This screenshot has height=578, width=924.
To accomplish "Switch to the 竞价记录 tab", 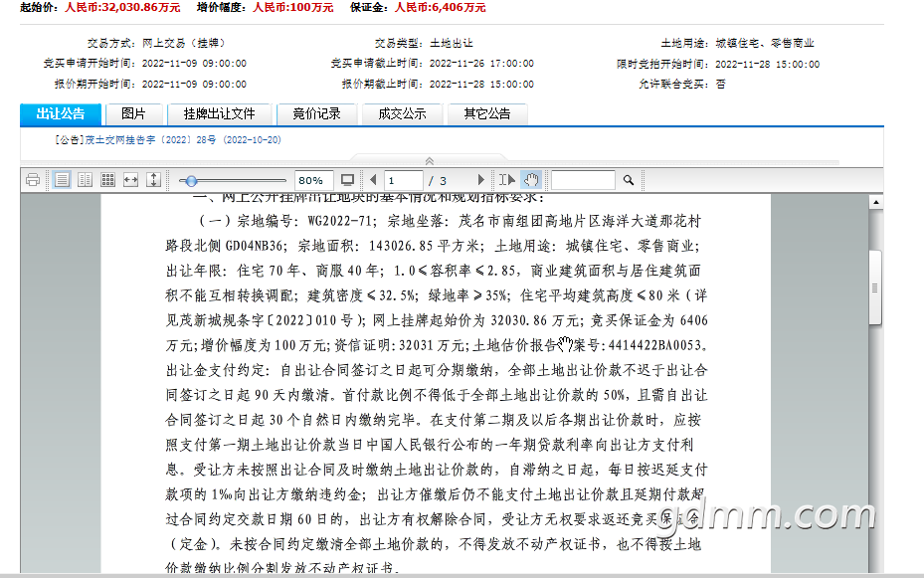I will pos(316,113).
